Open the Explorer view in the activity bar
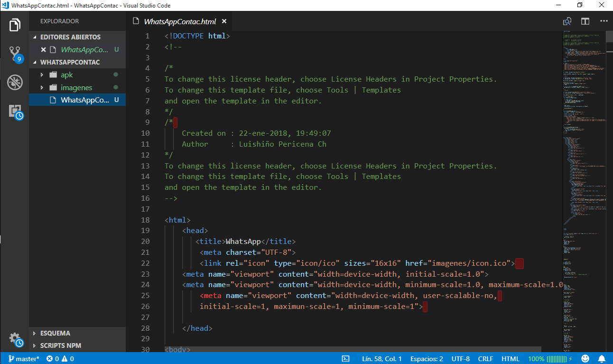613x364 pixels. point(15,25)
